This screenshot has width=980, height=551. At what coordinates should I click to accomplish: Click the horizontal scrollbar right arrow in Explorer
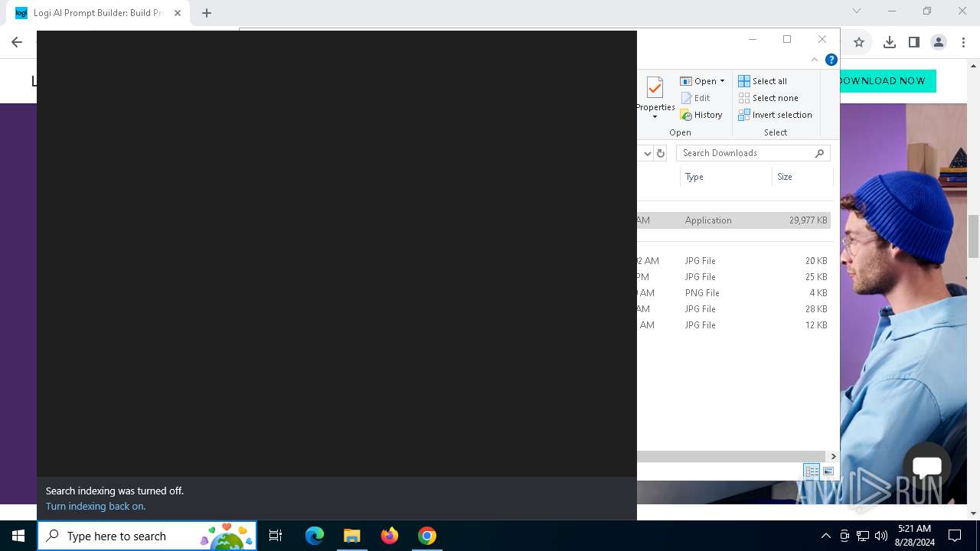click(833, 456)
